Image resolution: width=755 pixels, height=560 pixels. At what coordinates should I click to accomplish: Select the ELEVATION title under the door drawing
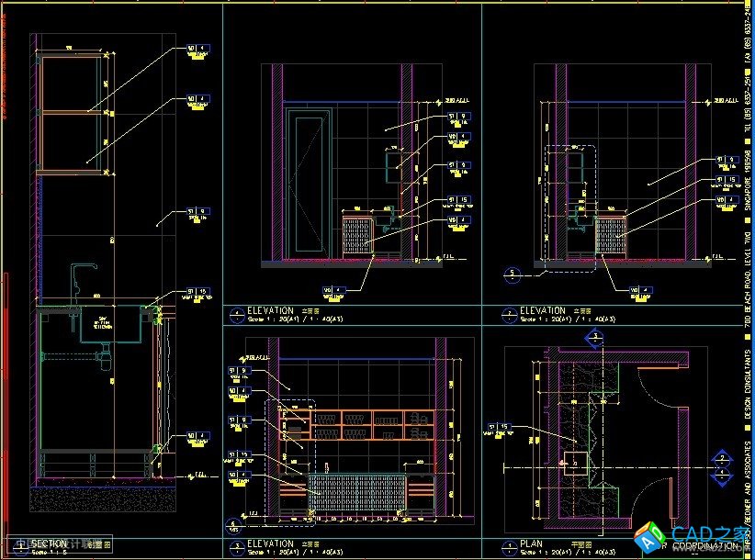click(x=270, y=312)
